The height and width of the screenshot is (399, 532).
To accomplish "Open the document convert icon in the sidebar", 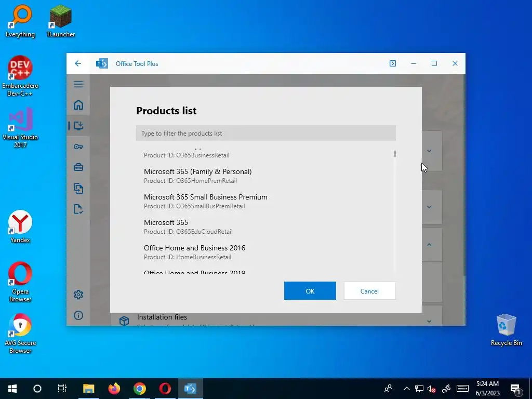I will pos(78,188).
